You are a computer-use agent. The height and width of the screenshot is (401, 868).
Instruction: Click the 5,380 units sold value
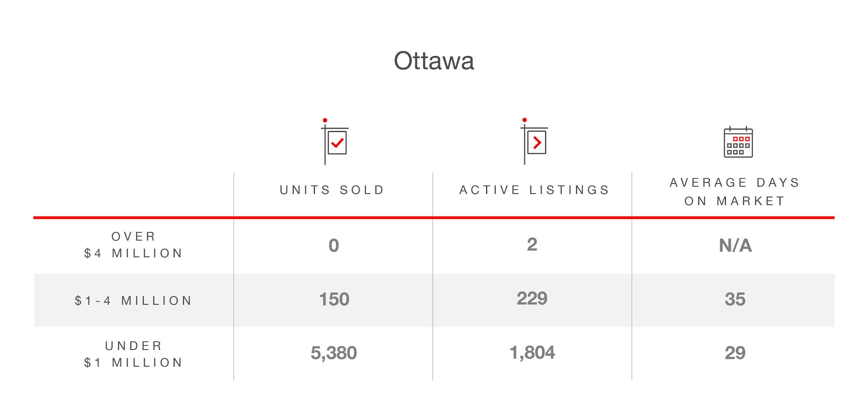[x=334, y=353]
